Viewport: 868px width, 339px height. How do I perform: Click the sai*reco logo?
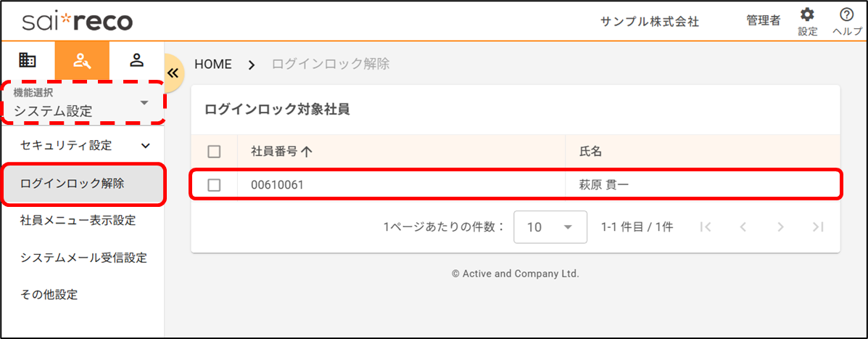(x=77, y=21)
